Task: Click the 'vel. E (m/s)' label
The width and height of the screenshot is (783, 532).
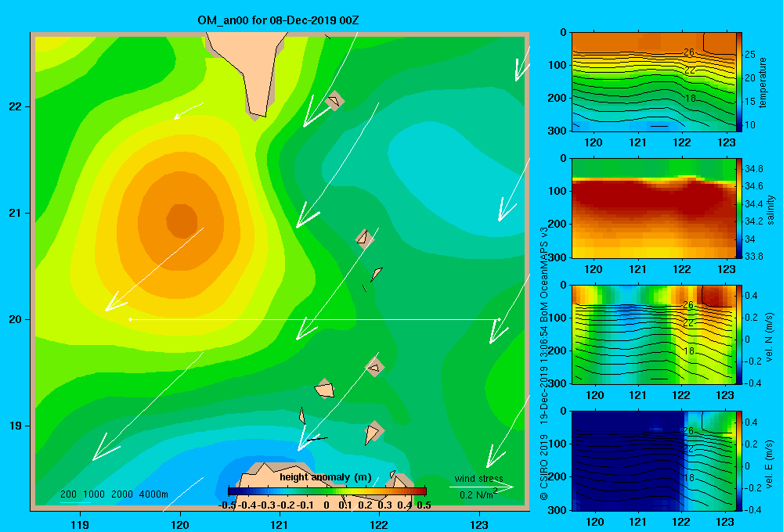Action: (770, 464)
